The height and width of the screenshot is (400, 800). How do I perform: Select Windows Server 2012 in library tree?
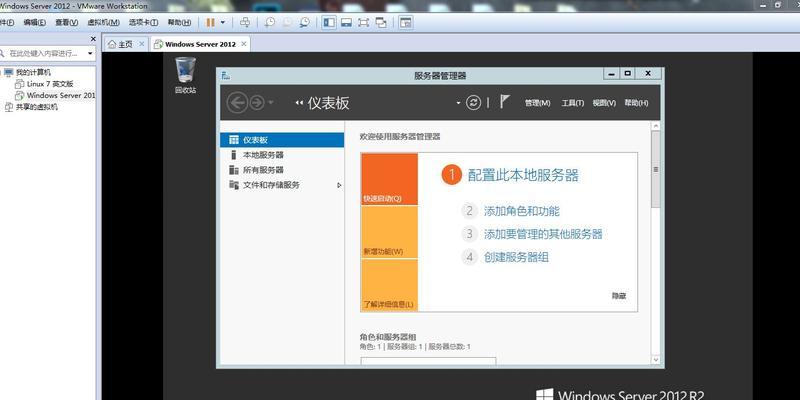click(x=61, y=95)
